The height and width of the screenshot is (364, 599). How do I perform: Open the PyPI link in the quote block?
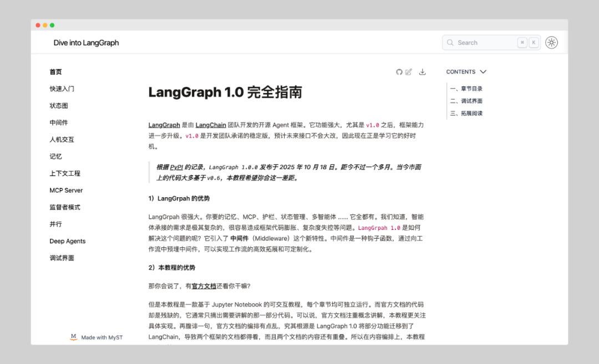(176, 166)
